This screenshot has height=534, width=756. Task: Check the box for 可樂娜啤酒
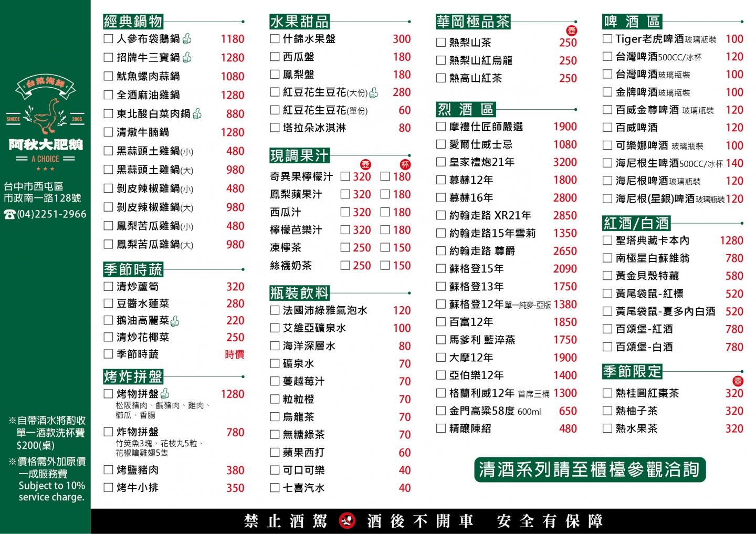tap(607, 145)
